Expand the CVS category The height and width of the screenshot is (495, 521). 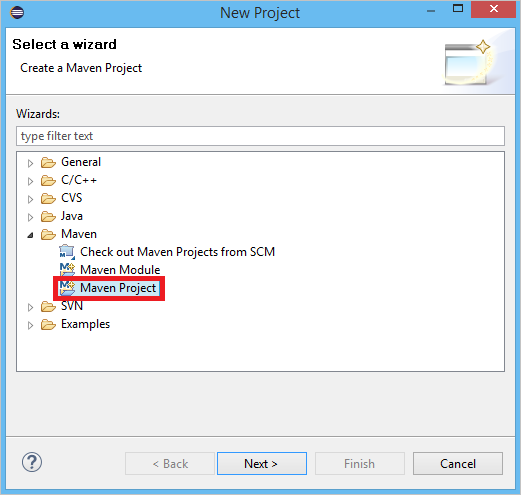30,199
